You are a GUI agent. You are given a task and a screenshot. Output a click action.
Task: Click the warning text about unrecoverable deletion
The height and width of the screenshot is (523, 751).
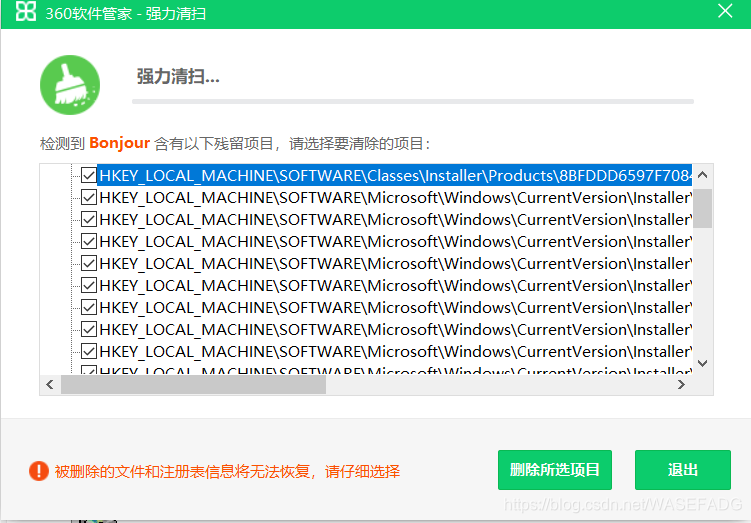[228, 471]
